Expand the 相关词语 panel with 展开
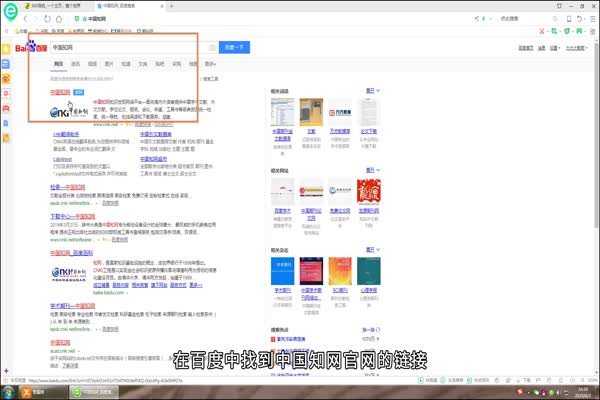600x400 pixels. [373, 91]
